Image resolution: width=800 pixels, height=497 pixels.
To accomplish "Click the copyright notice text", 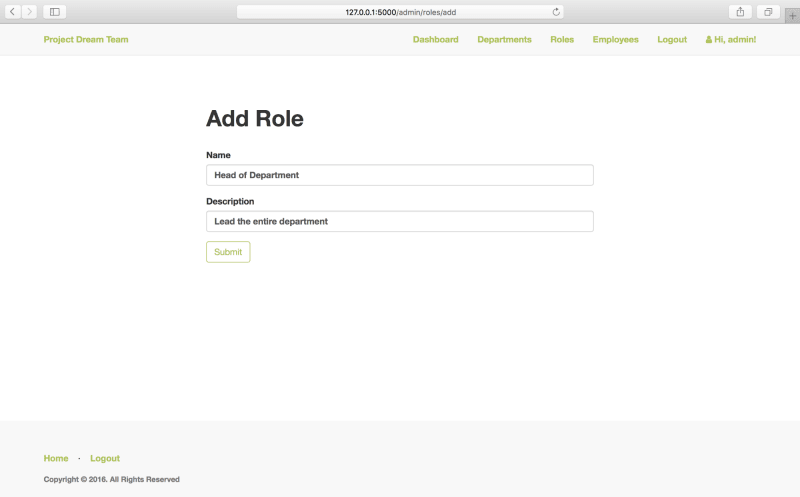I will click(112, 479).
